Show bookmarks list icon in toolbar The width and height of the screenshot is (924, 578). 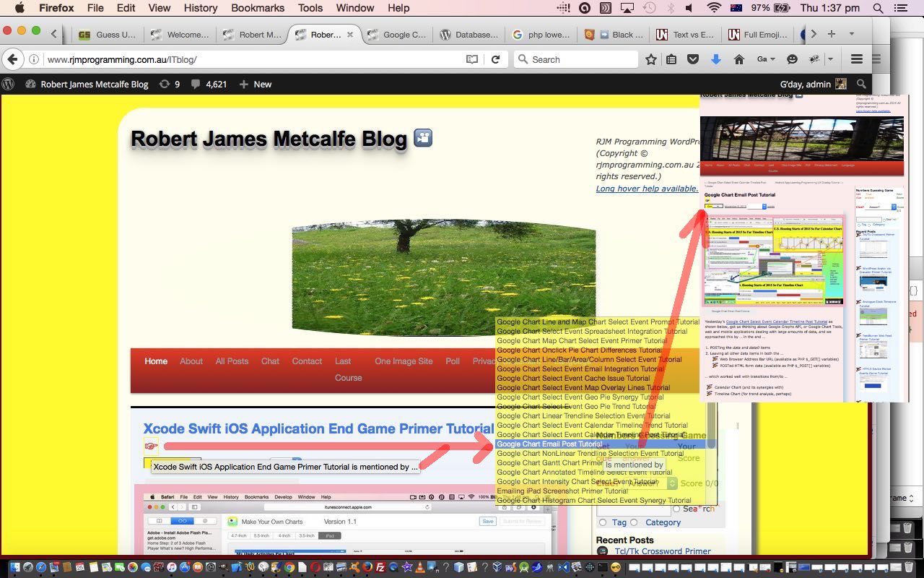(671, 59)
